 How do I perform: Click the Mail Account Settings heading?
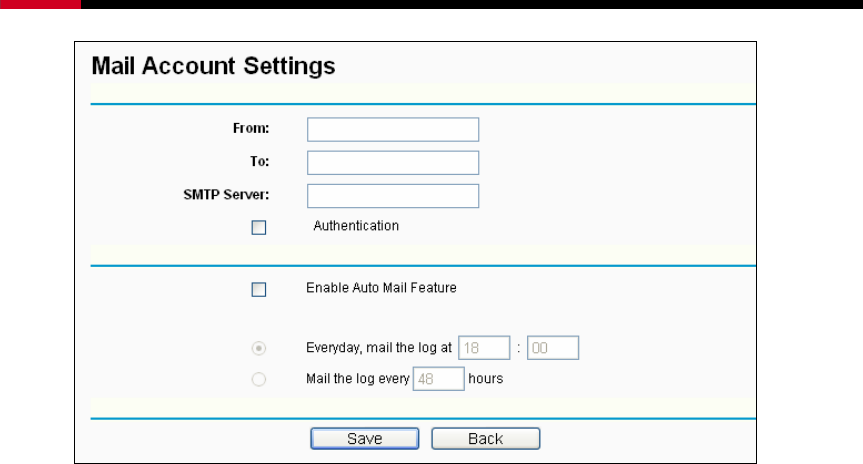214,66
